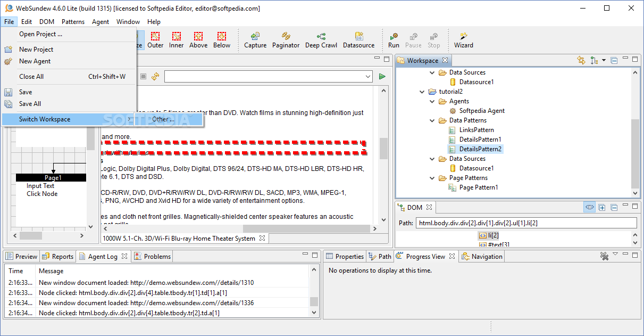This screenshot has width=644, height=336.
Task: Collapse the topmost Data Sources folder
Action: point(432,72)
